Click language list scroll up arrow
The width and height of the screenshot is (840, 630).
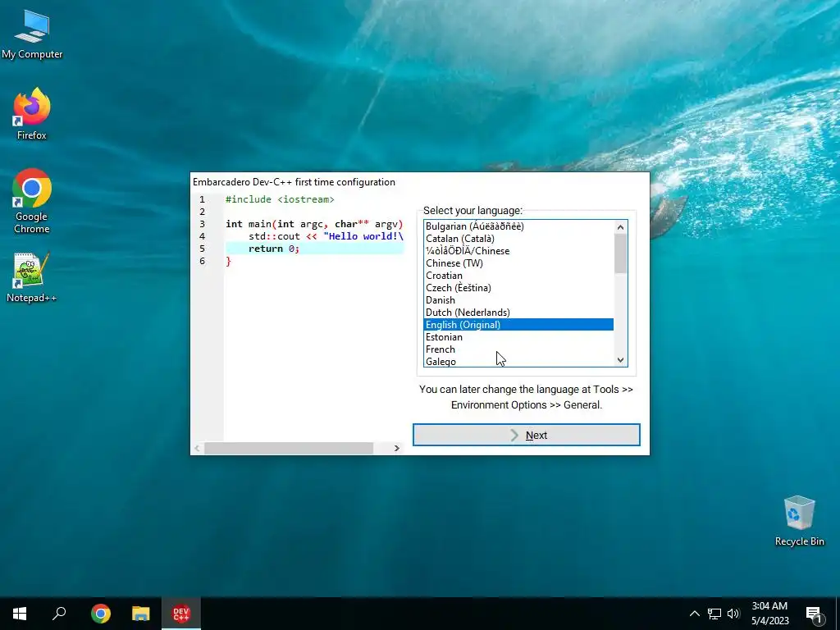(620, 227)
